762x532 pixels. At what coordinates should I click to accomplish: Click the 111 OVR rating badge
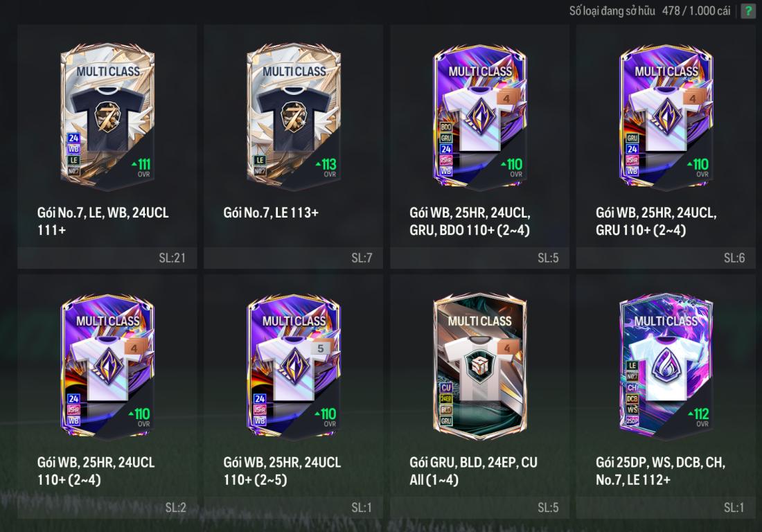140,167
